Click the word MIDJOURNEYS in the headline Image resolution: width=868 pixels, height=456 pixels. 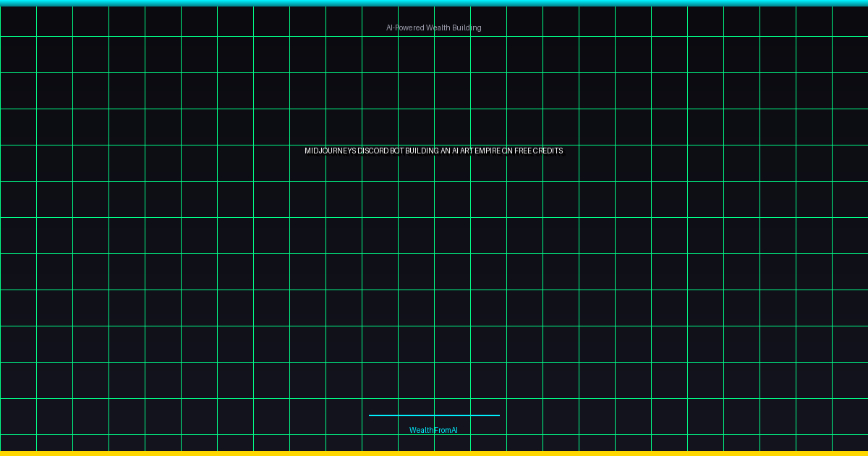pyautogui.click(x=329, y=151)
